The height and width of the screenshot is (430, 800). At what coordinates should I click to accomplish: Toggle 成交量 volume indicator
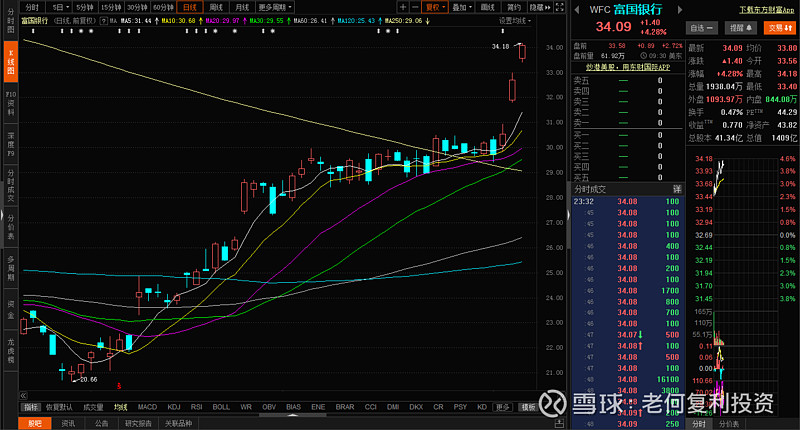click(93, 407)
